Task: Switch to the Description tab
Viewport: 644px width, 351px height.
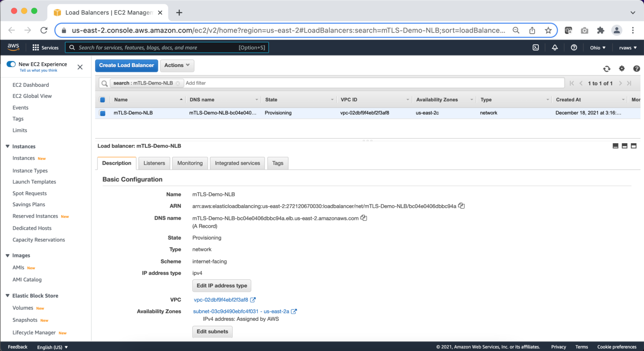Action: coord(117,163)
